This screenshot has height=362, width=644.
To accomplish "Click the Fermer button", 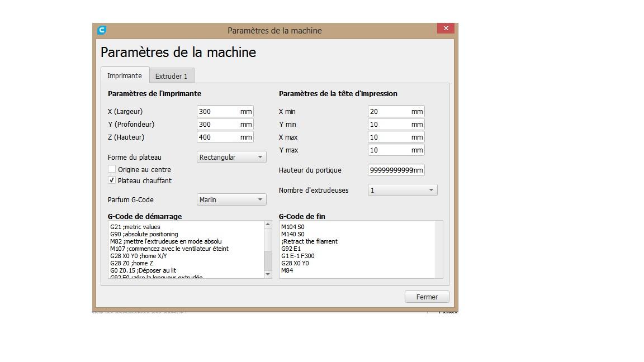I will (x=427, y=297).
